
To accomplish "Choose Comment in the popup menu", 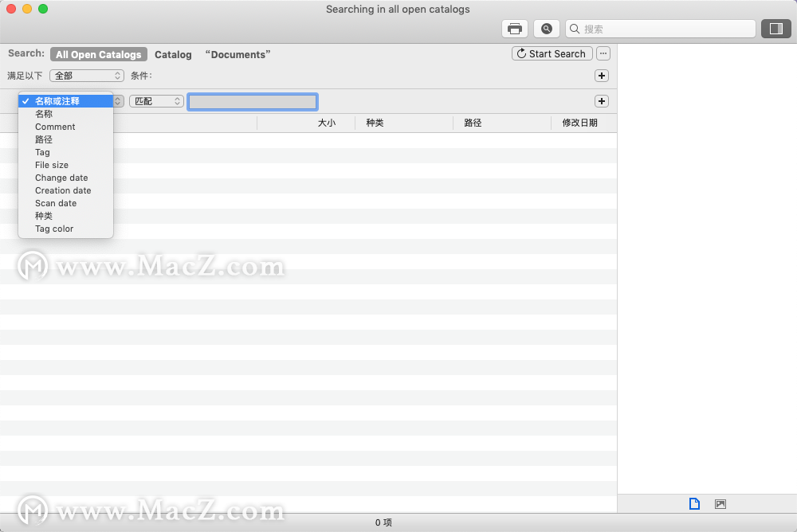I will coord(65,127).
